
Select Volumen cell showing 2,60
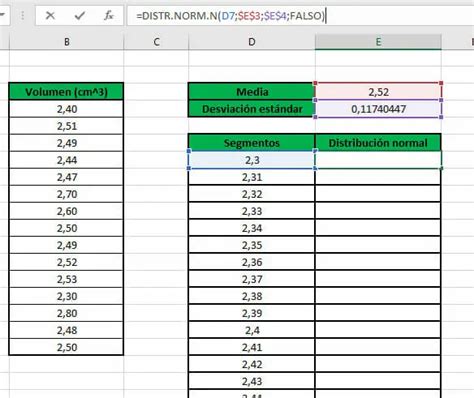click(x=66, y=211)
